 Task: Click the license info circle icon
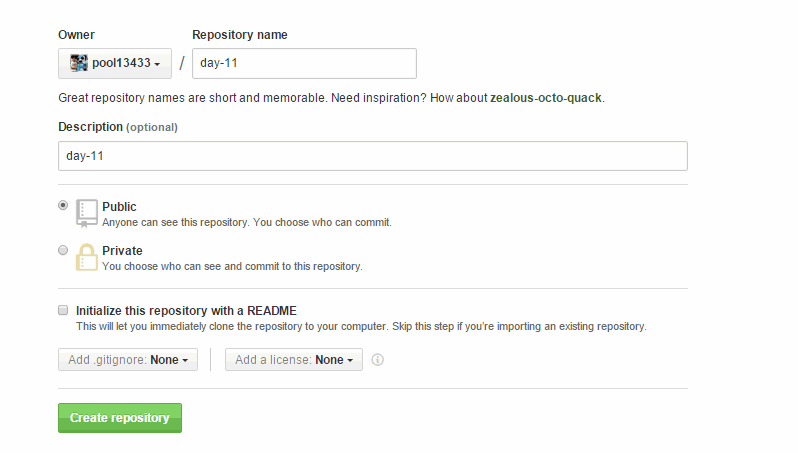[377, 360]
